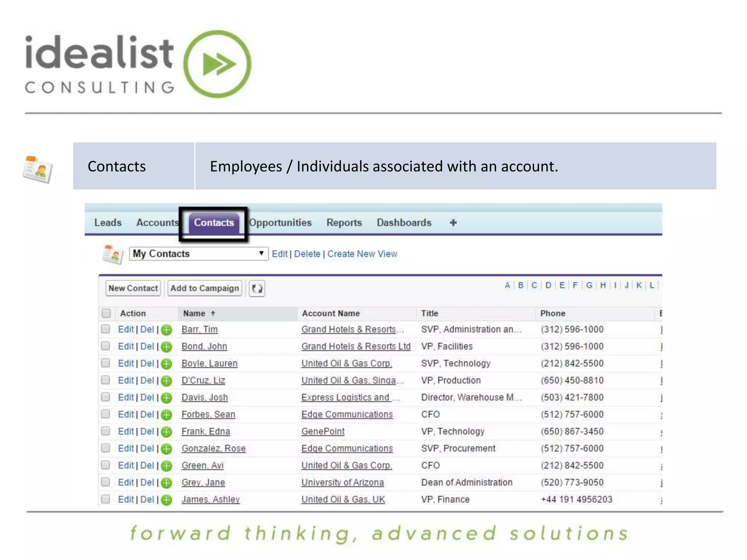Viewport: 747px width, 560px height.
Task: Check the box for Frank, Edna
Action: 105,431
